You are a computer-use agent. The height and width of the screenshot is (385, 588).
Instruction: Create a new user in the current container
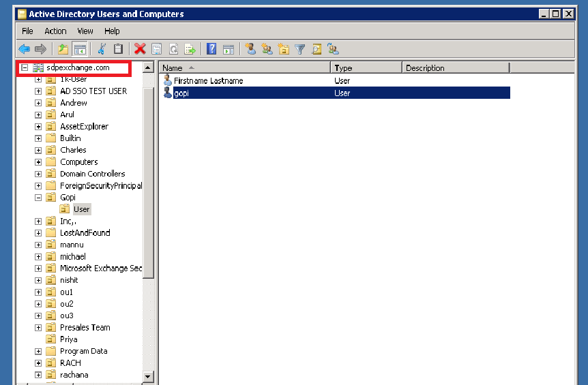tap(250, 49)
